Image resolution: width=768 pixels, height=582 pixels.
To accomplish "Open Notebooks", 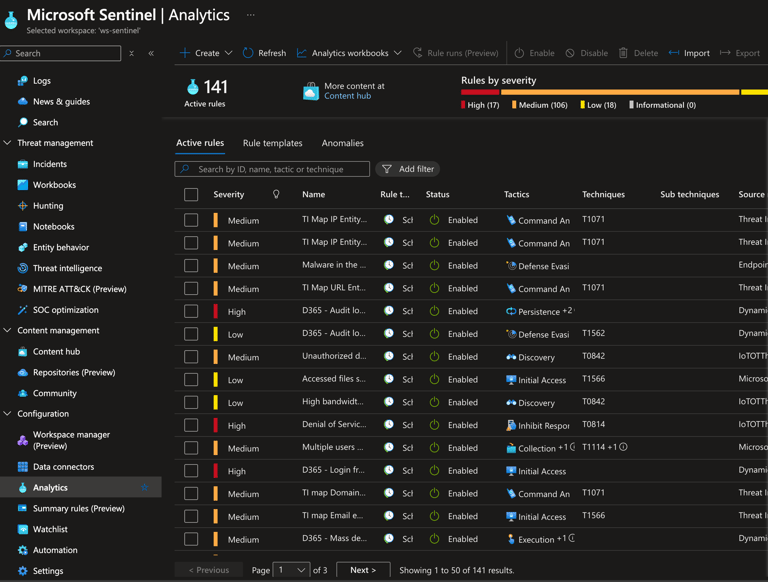I will pyautogui.click(x=53, y=226).
